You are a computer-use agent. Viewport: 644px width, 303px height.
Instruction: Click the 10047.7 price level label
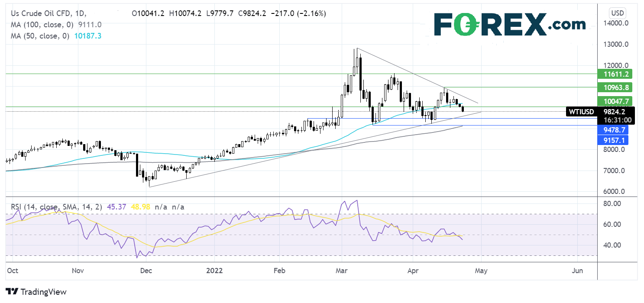point(615,101)
